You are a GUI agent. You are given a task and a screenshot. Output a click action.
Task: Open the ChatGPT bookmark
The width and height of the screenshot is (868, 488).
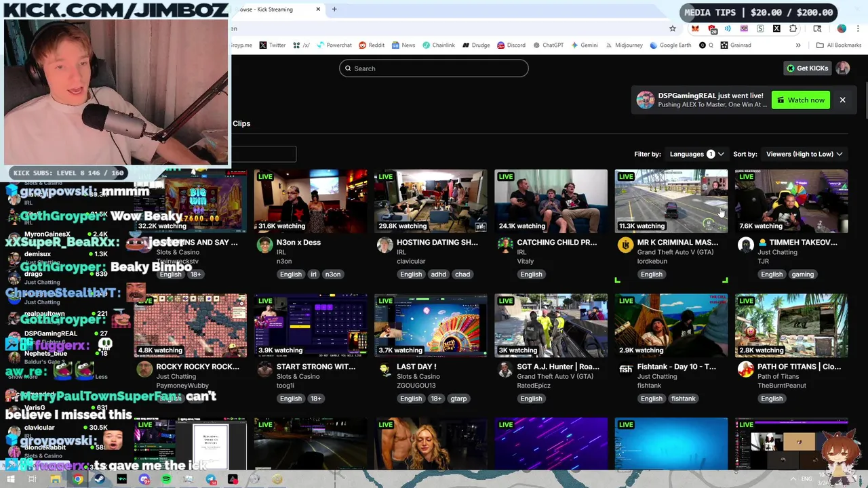(548, 45)
